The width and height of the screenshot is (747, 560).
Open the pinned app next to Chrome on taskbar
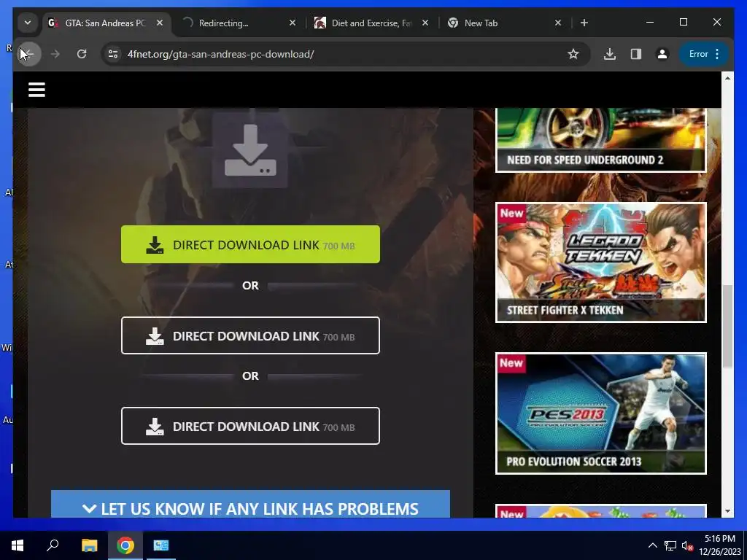coord(161,545)
